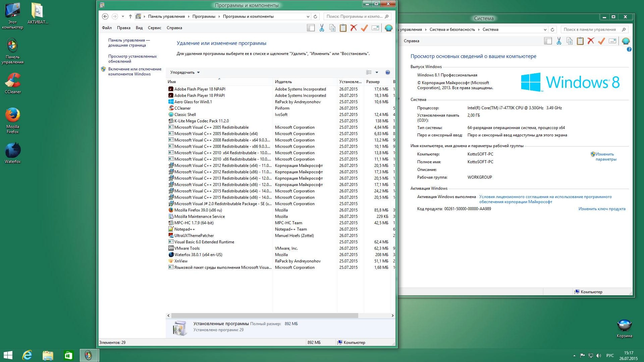
Task: Click Изменить параметры link in System window
Action: [x=606, y=157]
